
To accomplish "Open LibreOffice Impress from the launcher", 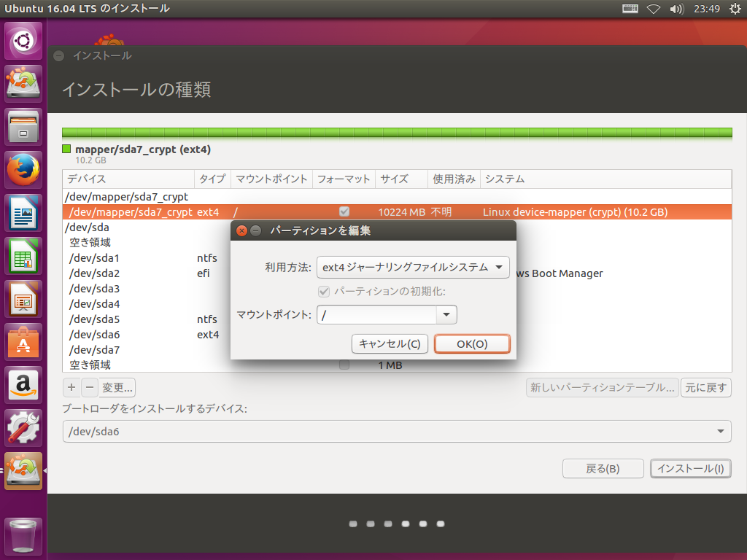I will (23, 298).
